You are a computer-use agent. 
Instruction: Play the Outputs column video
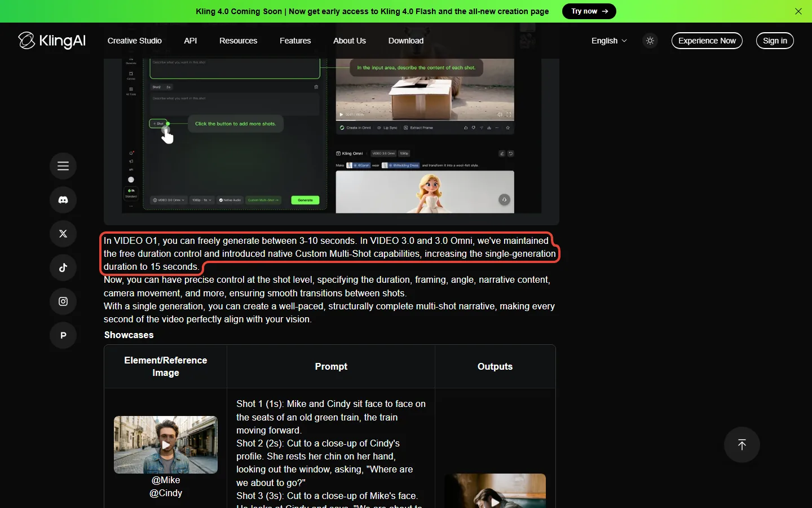(x=495, y=491)
